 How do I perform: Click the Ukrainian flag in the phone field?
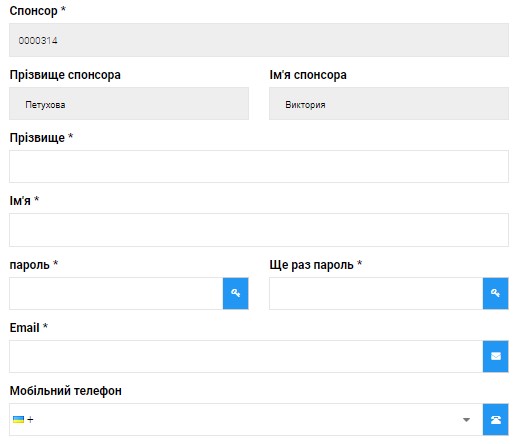18,419
